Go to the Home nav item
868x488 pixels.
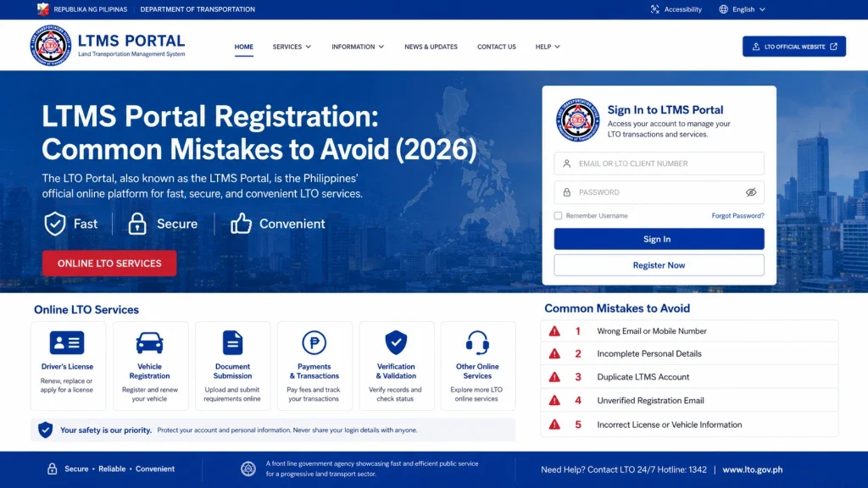[243, 47]
